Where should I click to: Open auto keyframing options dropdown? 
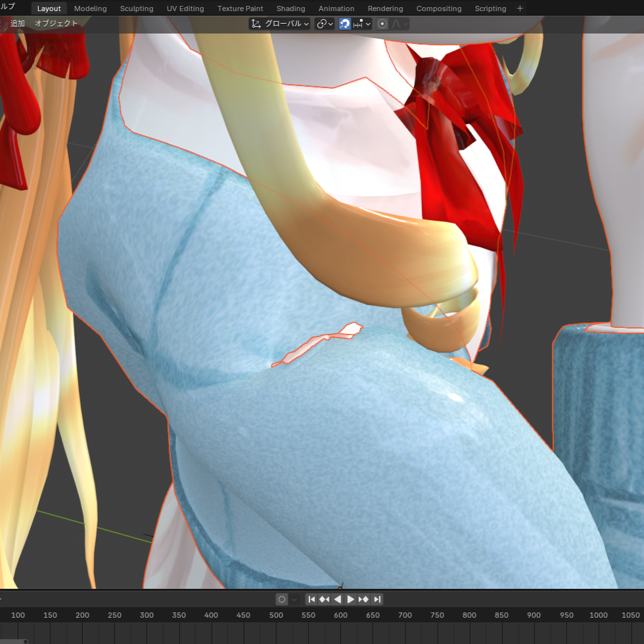[x=294, y=599]
